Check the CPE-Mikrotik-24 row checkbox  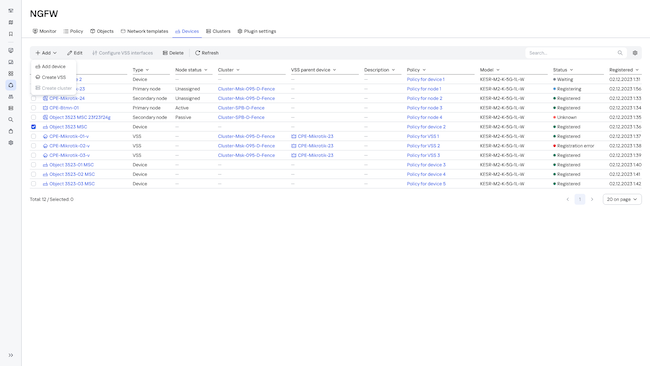coord(34,98)
